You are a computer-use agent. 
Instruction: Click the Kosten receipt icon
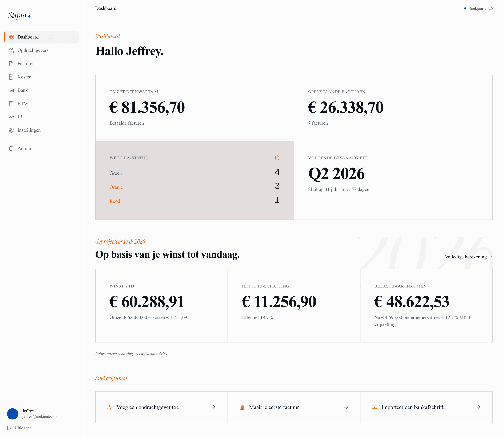pyautogui.click(x=11, y=77)
